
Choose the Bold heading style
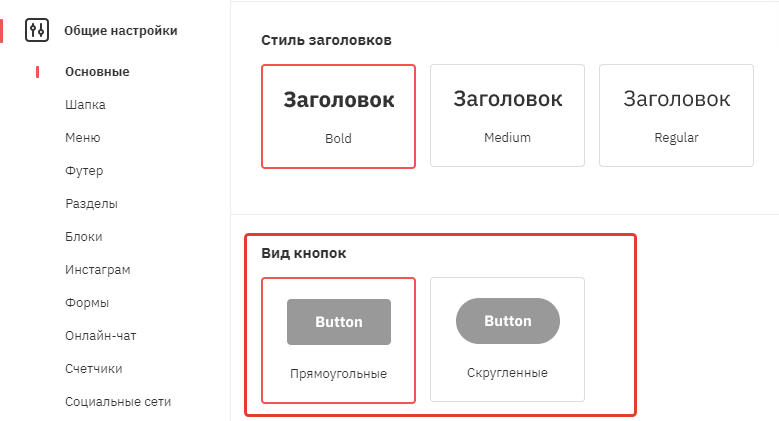click(338, 116)
